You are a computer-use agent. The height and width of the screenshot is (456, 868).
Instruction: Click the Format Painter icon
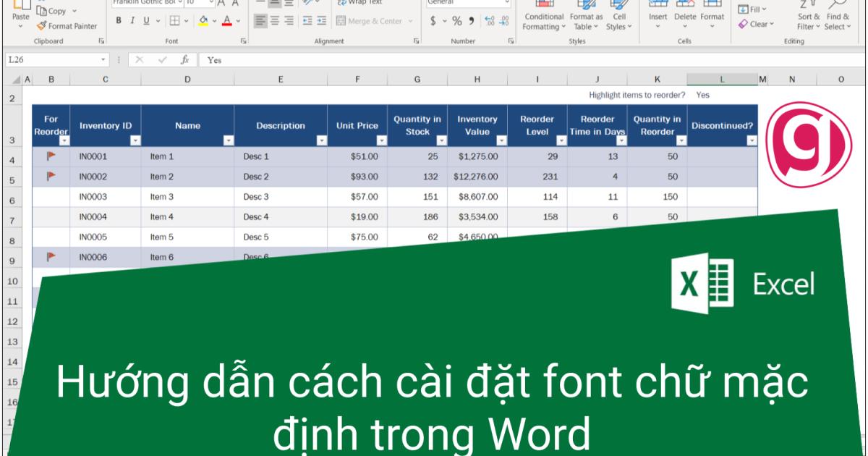tap(42, 24)
